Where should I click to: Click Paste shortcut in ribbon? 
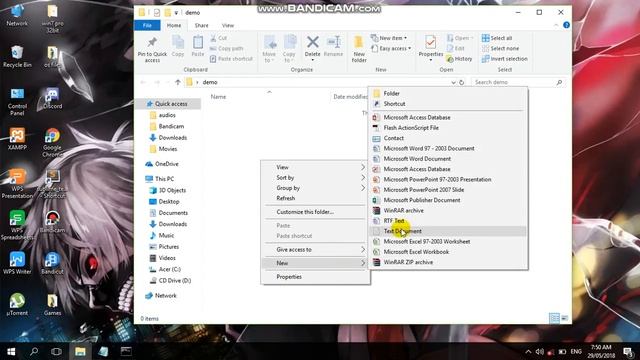click(231, 59)
